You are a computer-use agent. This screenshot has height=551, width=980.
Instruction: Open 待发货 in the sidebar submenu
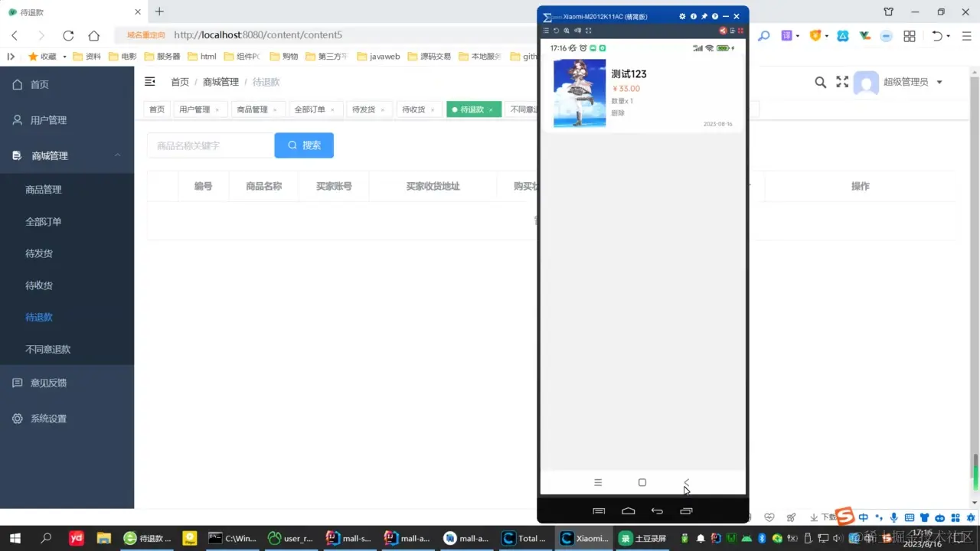coord(67,253)
